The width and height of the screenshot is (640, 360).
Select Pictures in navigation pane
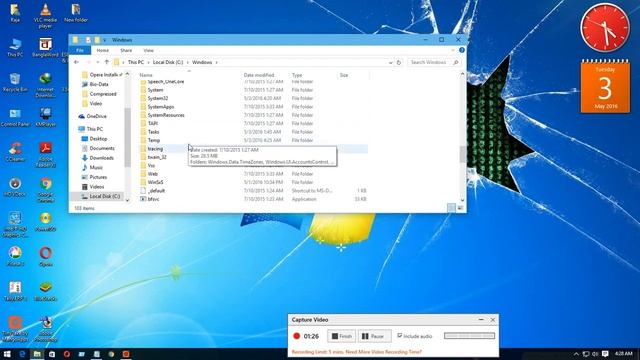point(98,177)
